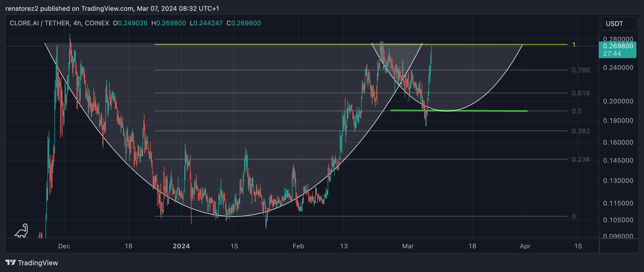Click the 0.105000 price axis label
This screenshot has width=644, height=272.
pos(618,220)
